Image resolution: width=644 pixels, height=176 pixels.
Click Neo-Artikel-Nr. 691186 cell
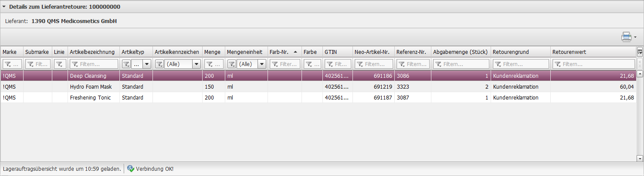click(373, 76)
